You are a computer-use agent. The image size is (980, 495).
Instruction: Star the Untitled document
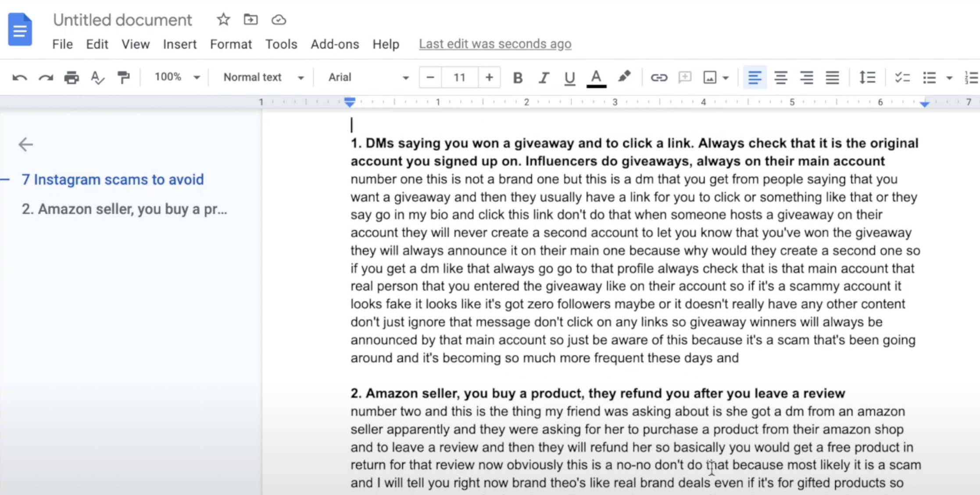(223, 19)
